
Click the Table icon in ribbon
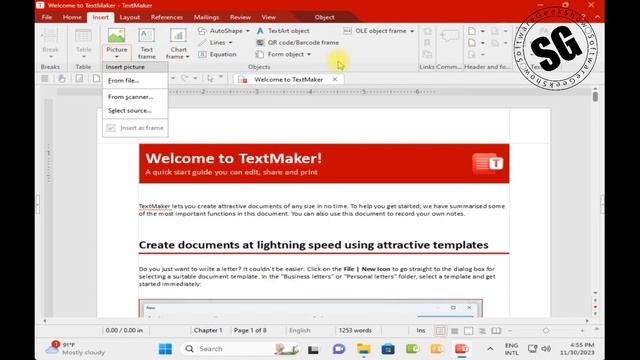tap(83, 36)
